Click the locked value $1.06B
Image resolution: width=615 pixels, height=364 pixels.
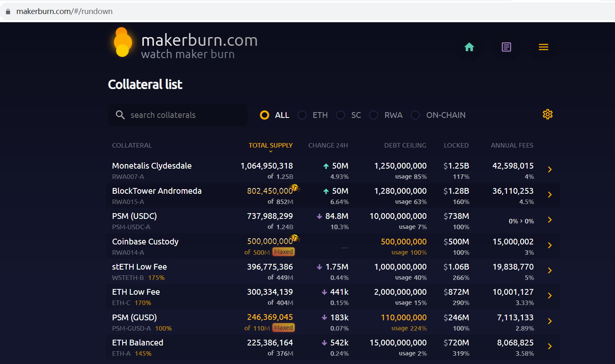click(456, 267)
